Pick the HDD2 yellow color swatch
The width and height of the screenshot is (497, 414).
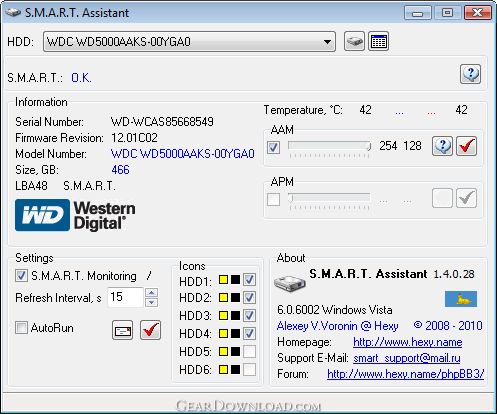click(x=223, y=298)
